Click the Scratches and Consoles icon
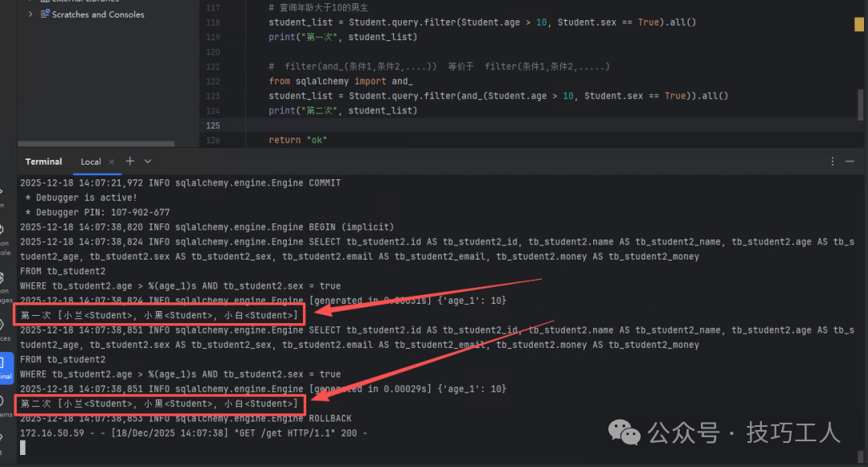868x467 pixels. [45, 14]
